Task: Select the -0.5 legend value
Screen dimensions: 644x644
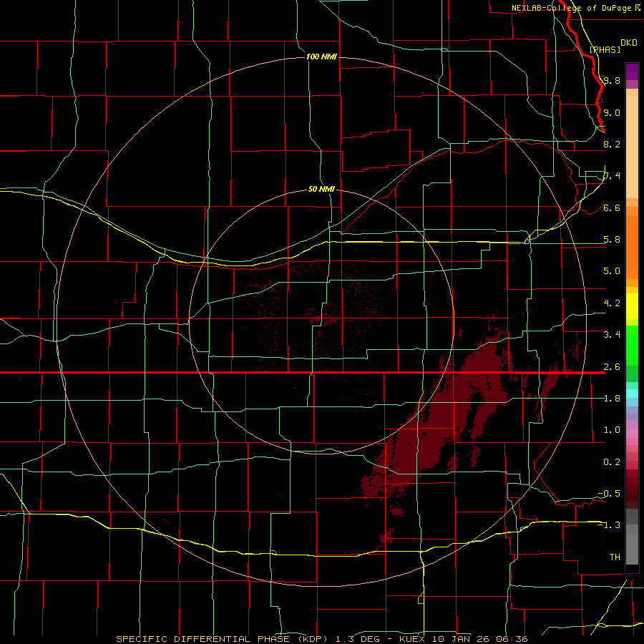Action: click(x=609, y=493)
